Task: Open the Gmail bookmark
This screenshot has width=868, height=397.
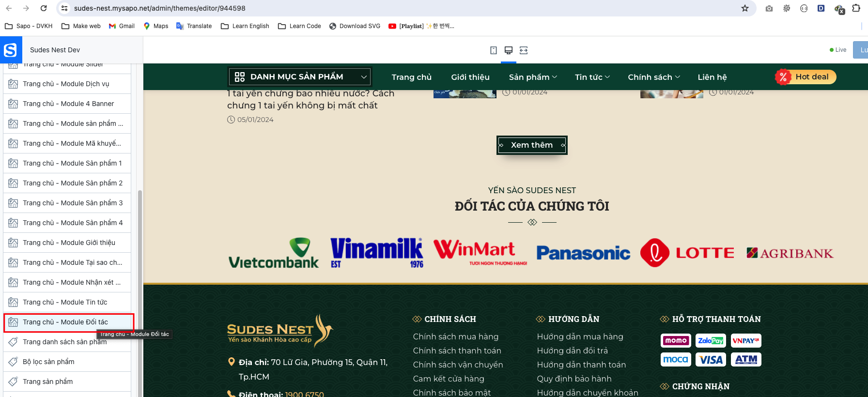Action: pyautogui.click(x=122, y=26)
